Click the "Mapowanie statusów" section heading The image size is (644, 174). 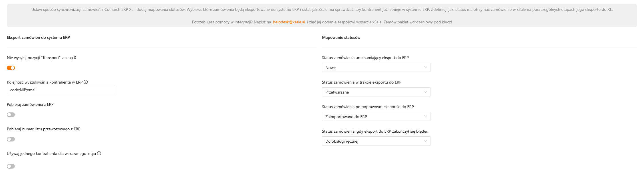pyautogui.click(x=341, y=37)
